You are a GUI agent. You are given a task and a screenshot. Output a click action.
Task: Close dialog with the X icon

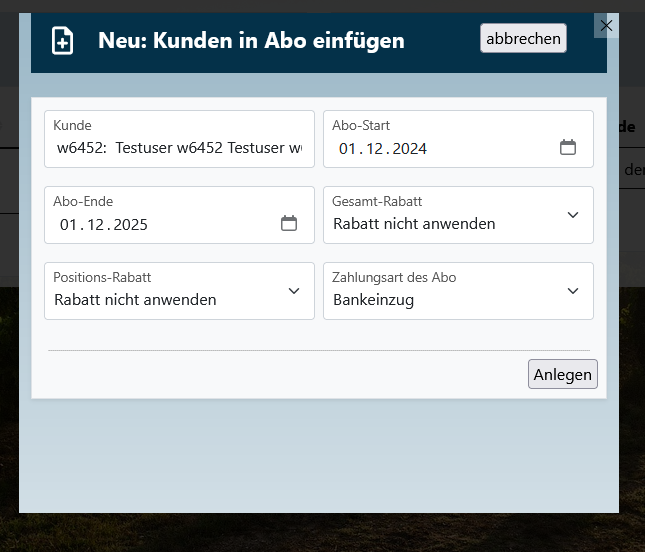(x=606, y=26)
